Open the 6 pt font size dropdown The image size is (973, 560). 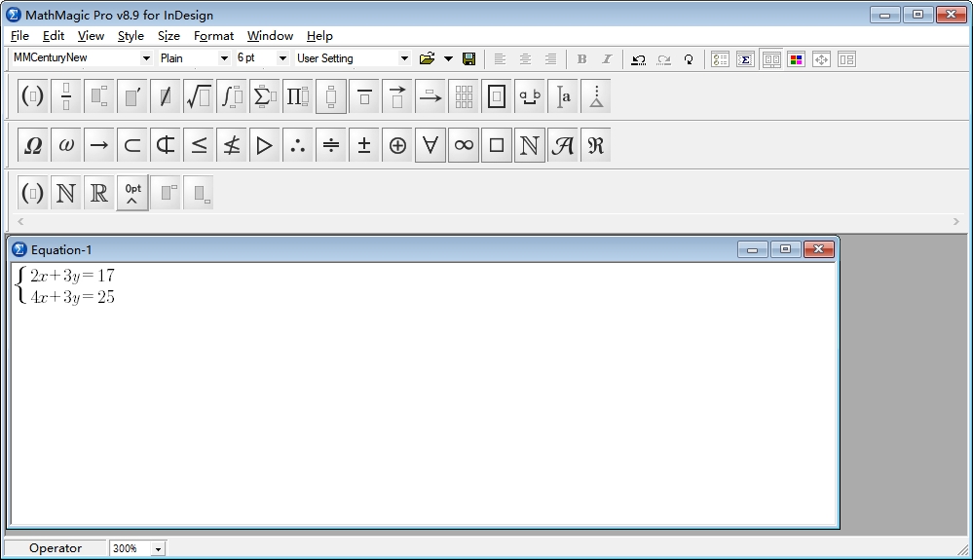click(x=283, y=58)
